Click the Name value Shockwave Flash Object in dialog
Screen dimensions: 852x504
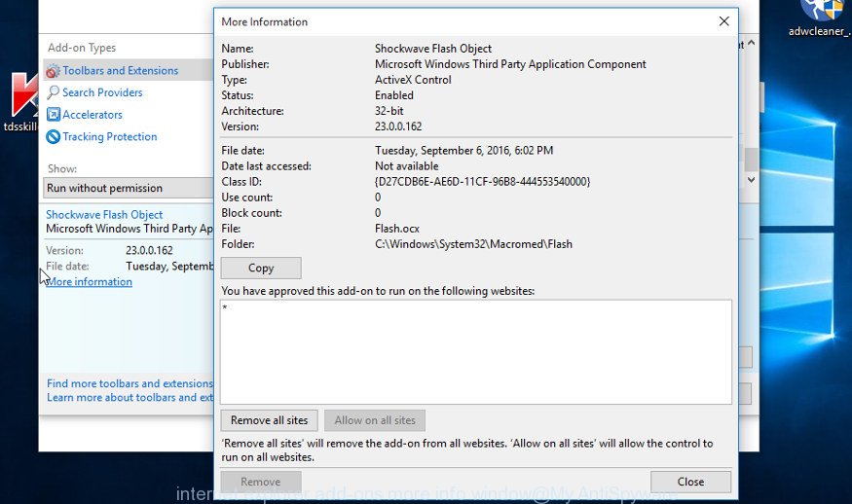(x=433, y=49)
